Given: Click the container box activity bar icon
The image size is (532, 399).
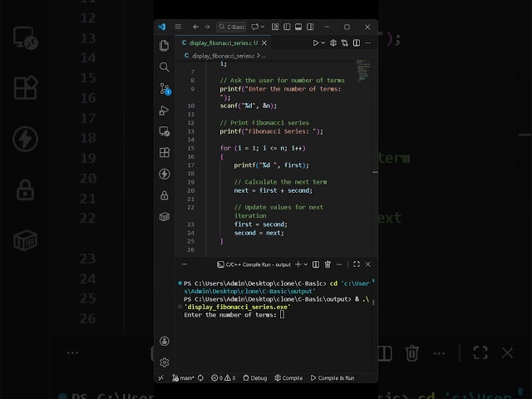Looking at the screenshot, I should click(x=165, y=216).
